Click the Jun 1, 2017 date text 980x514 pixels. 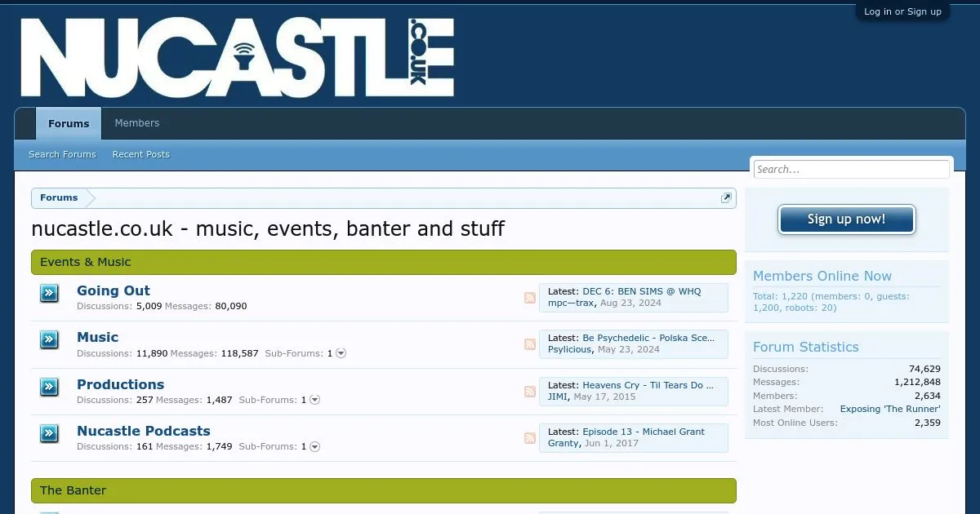click(612, 443)
